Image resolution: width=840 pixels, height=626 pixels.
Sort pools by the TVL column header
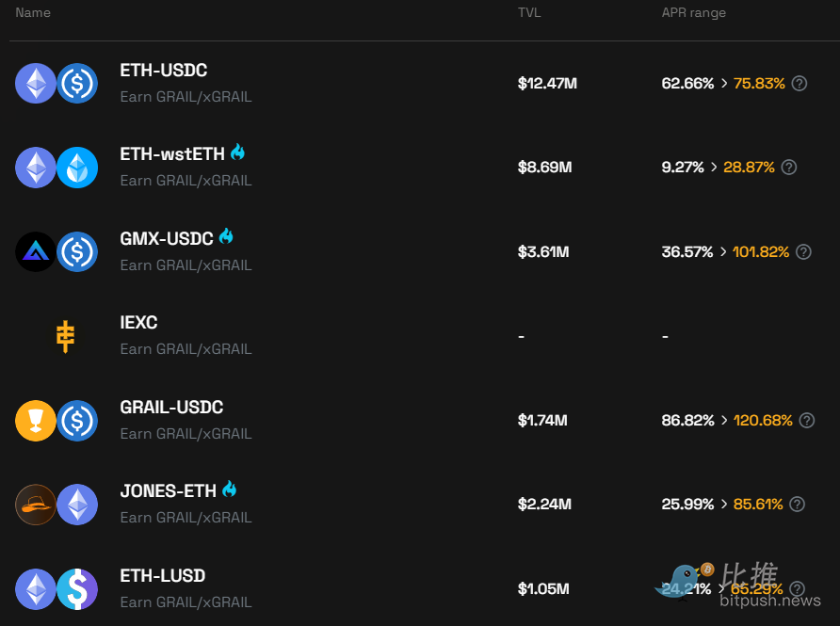pyautogui.click(x=529, y=12)
